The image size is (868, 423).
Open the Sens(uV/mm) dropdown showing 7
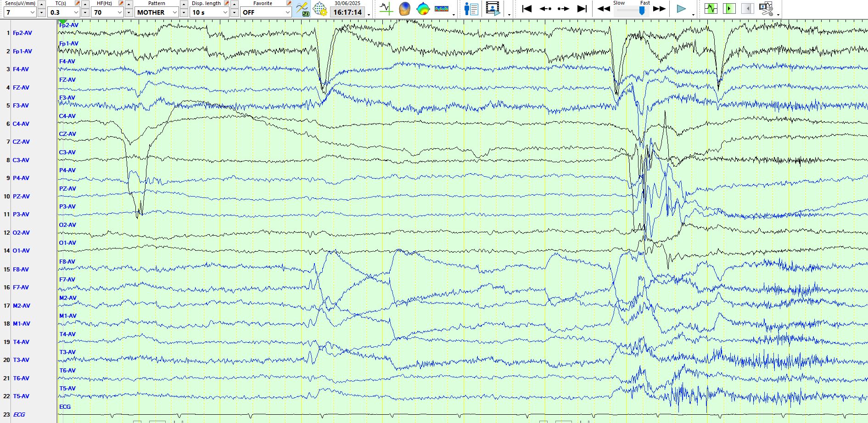(20, 12)
